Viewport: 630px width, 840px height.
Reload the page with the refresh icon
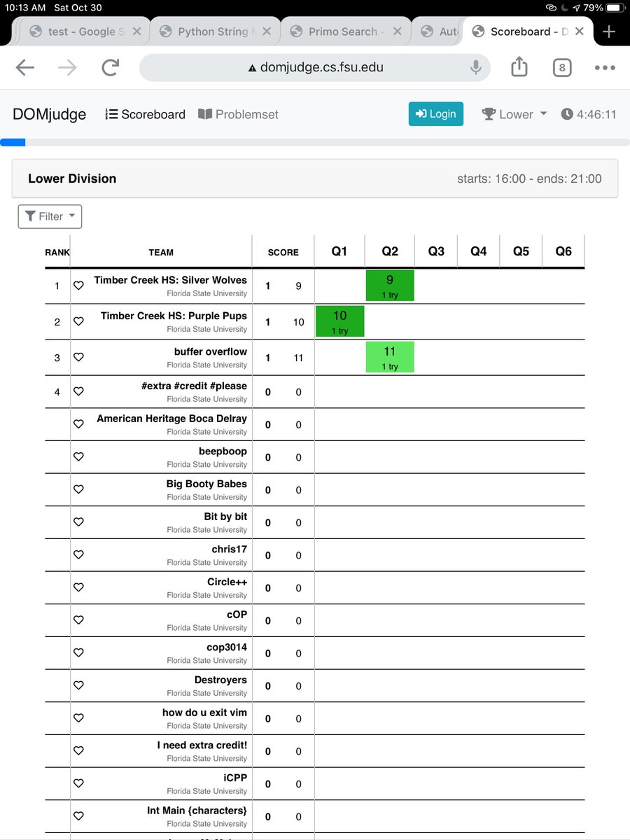click(110, 68)
